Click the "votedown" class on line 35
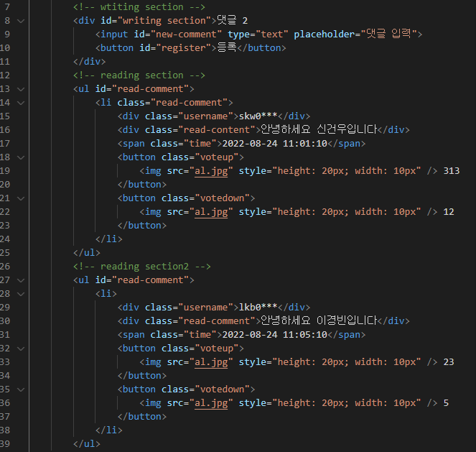The image size is (476, 452). (222, 389)
